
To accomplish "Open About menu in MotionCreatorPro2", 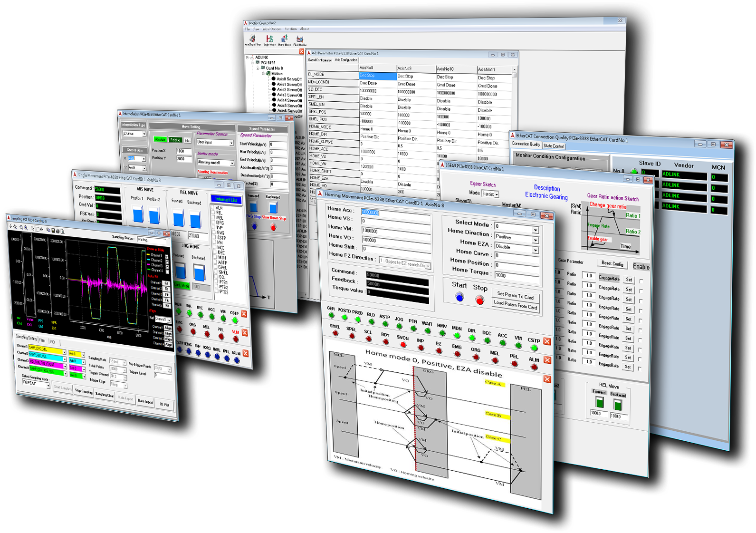I will coord(305,29).
